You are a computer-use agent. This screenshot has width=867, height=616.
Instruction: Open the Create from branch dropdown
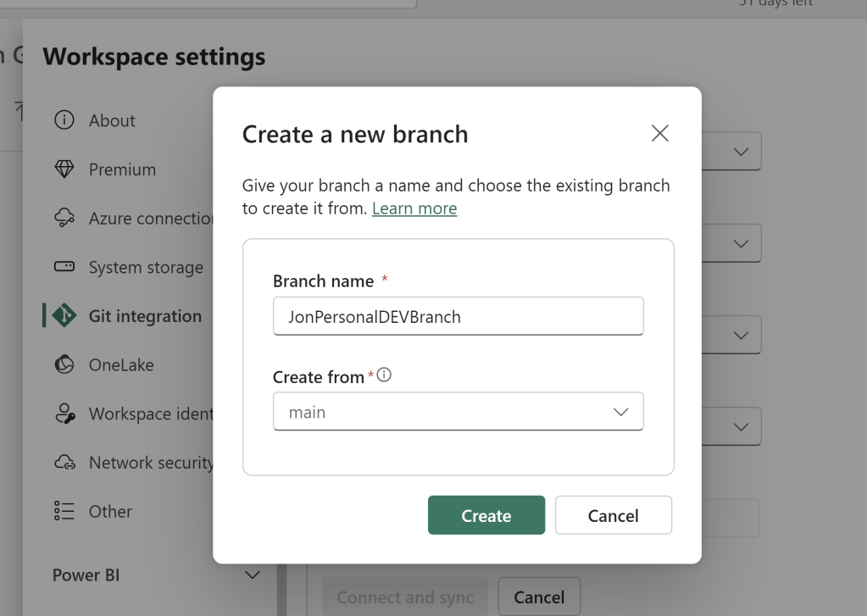458,413
